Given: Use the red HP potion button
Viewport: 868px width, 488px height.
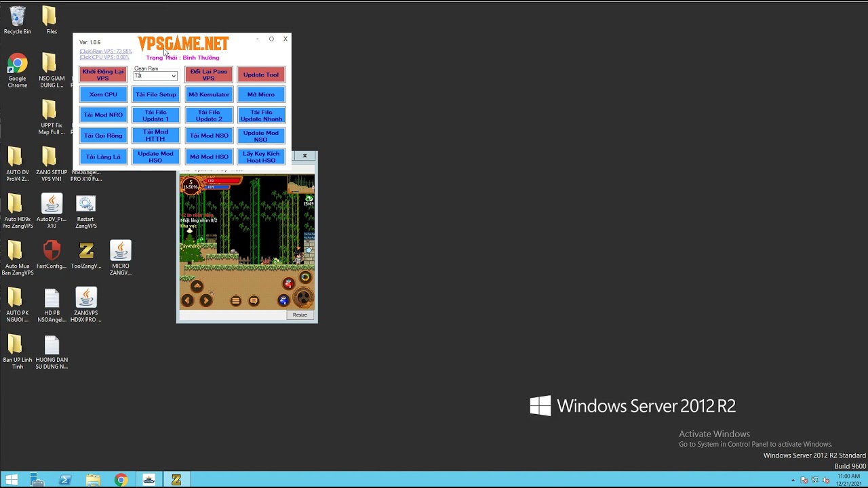Looking at the screenshot, I should [289, 283].
